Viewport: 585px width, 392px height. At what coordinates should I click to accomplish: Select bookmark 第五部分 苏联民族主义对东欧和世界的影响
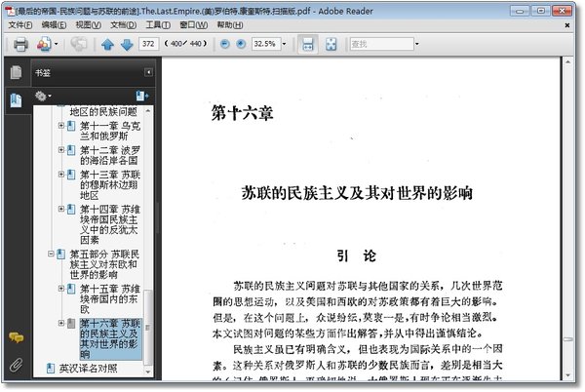coord(104,264)
